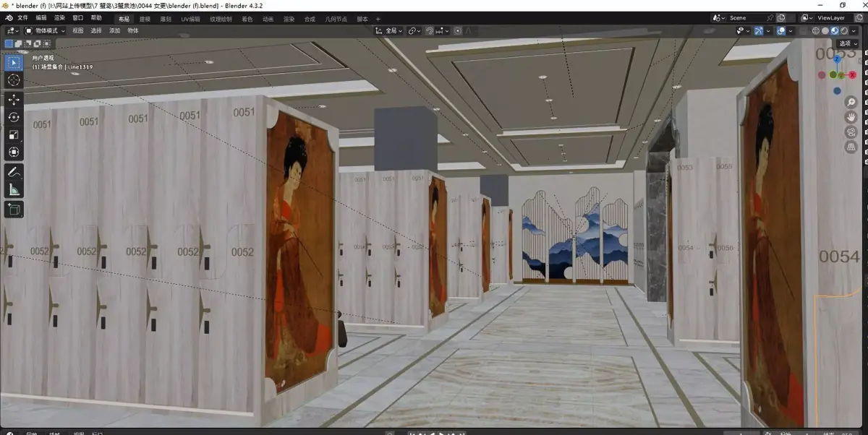868x435 pixels.
Task: Toggle proportional editing button
Action: pos(458,31)
